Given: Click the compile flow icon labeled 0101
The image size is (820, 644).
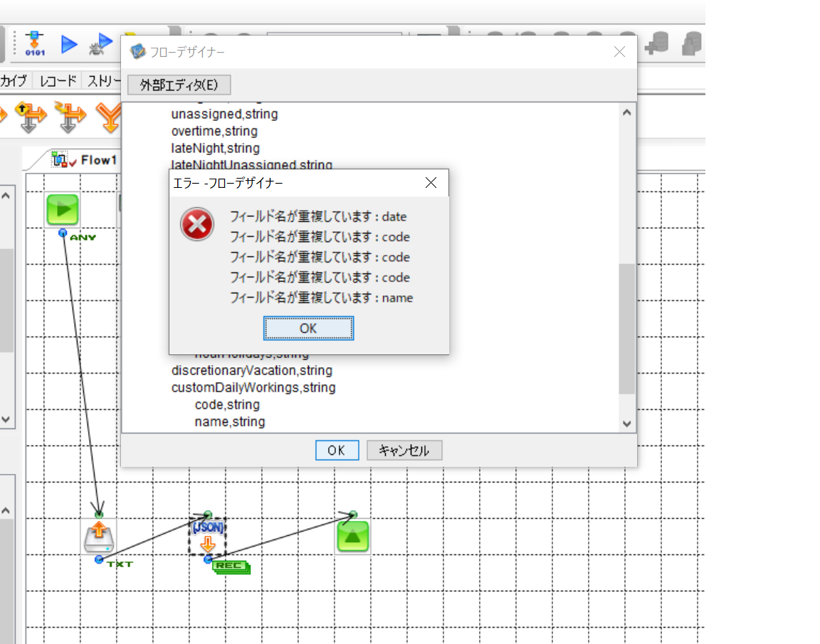Looking at the screenshot, I should 34,44.
